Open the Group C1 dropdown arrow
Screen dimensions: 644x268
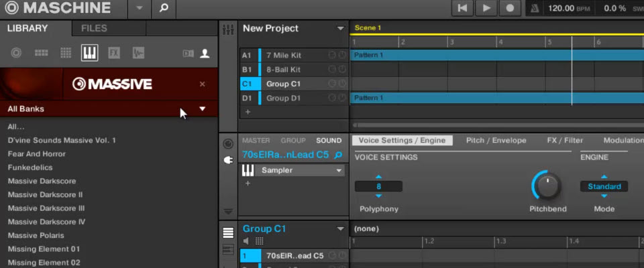pos(340,229)
